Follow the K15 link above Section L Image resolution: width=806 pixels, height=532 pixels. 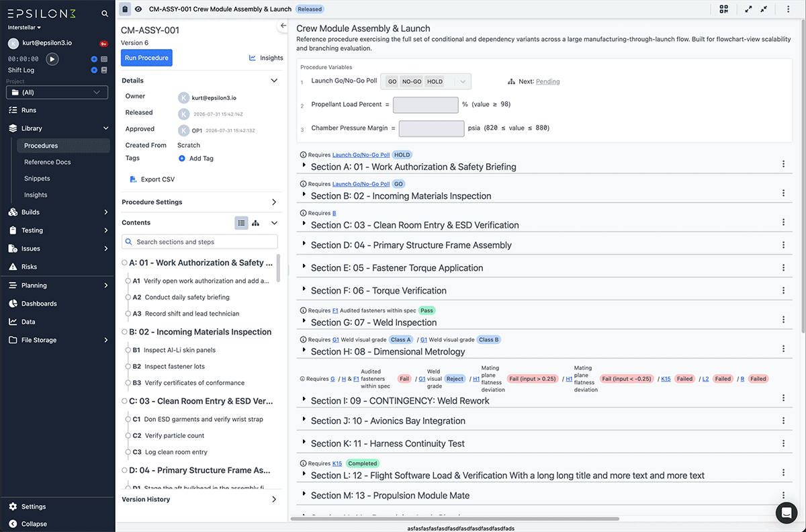[x=337, y=463]
